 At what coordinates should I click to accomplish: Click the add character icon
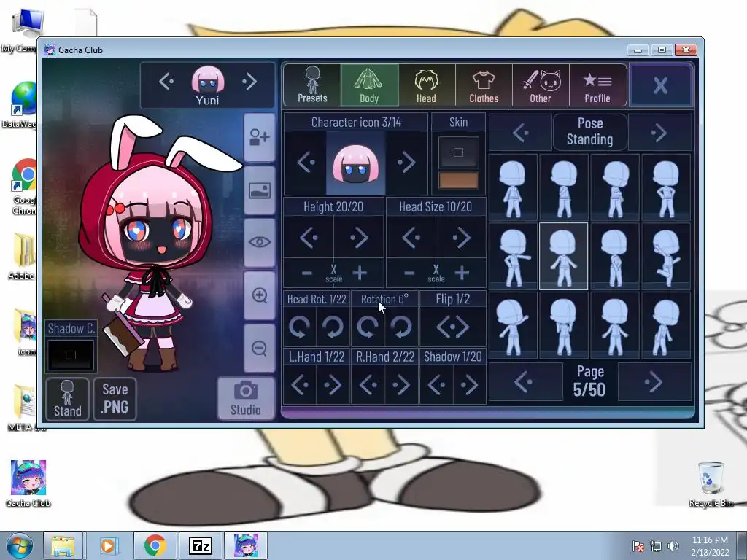click(x=259, y=138)
